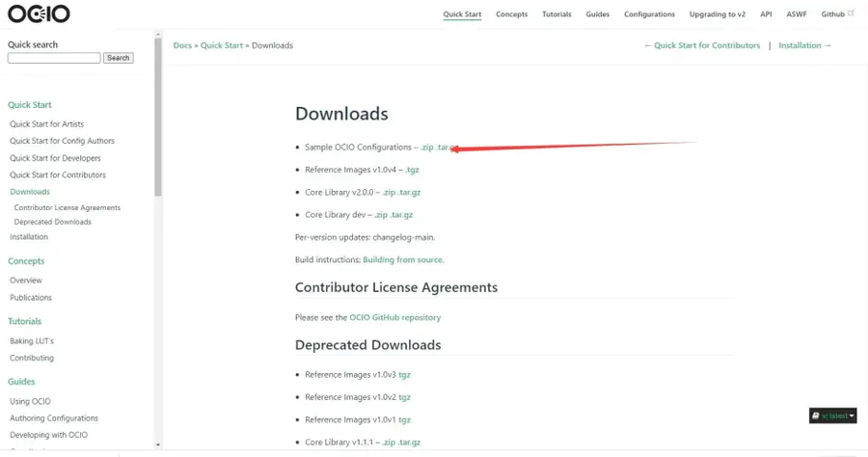Open Quick Start for Config Authors

point(62,141)
